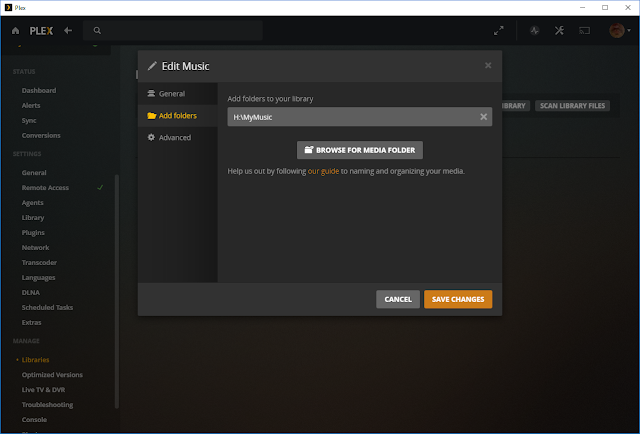Image resolution: width=640 pixels, height=434 pixels.
Task: Open Dashboard in the sidebar
Action: click(39, 91)
